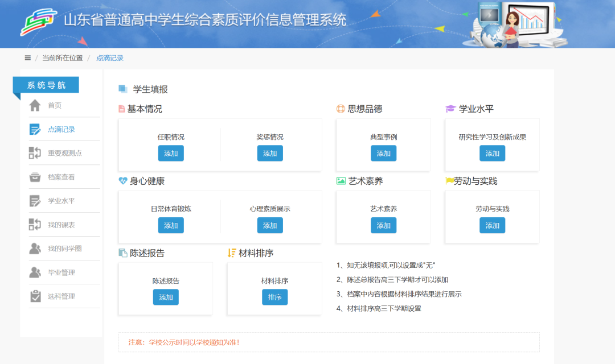Click the 点滴记录 pencil icon in sidebar

point(35,129)
